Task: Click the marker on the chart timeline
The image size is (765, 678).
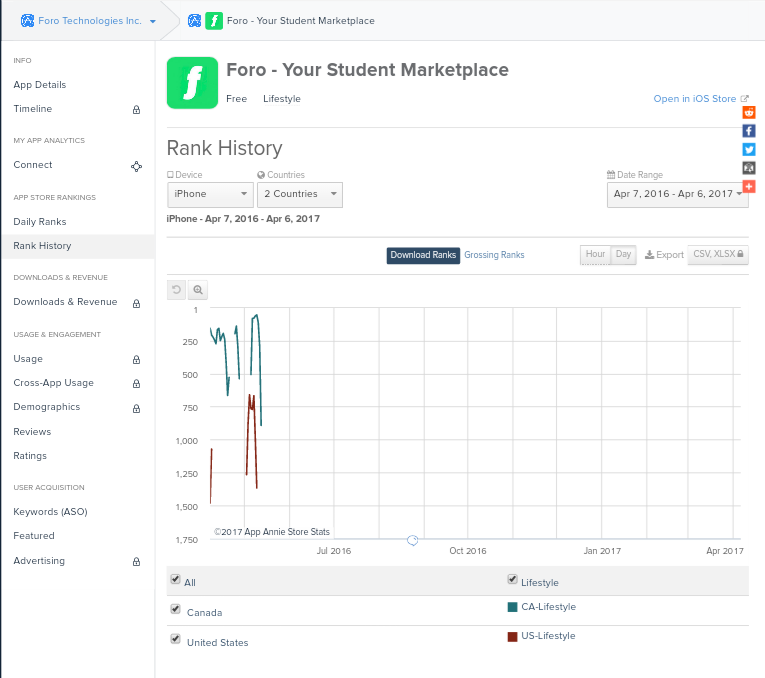Action: pos(412,541)
